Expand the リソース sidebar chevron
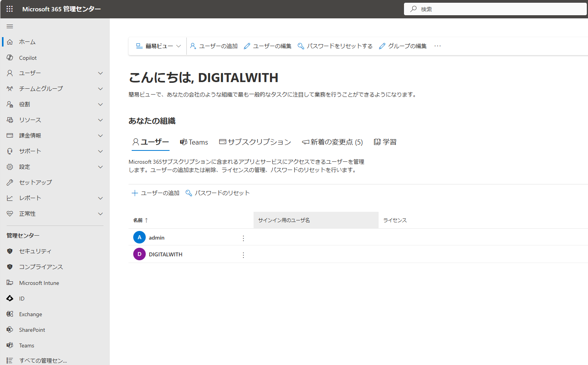This screenshot has height=365, width=588. 100,120
